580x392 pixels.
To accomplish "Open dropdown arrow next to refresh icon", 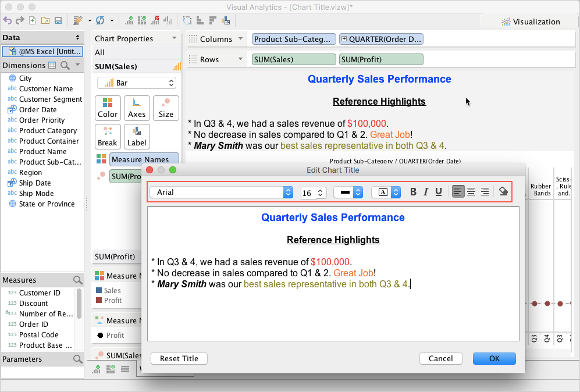I will tap(112, 21).
